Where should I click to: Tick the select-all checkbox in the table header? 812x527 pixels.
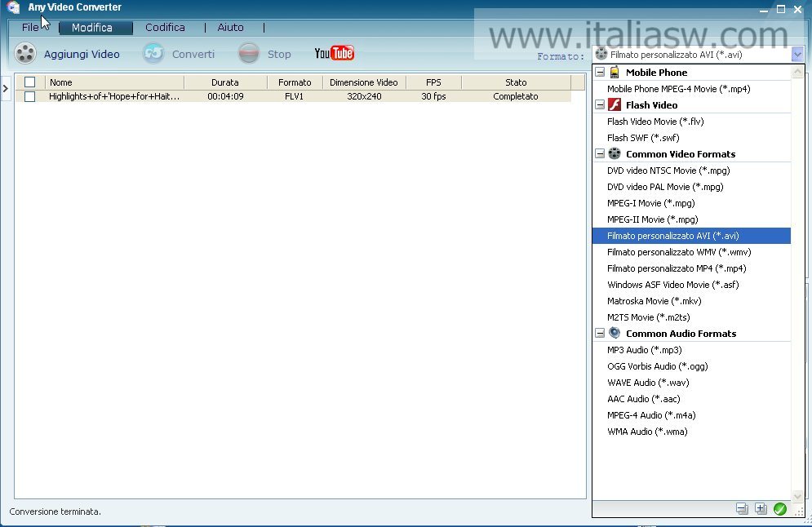tap(30, 82)
